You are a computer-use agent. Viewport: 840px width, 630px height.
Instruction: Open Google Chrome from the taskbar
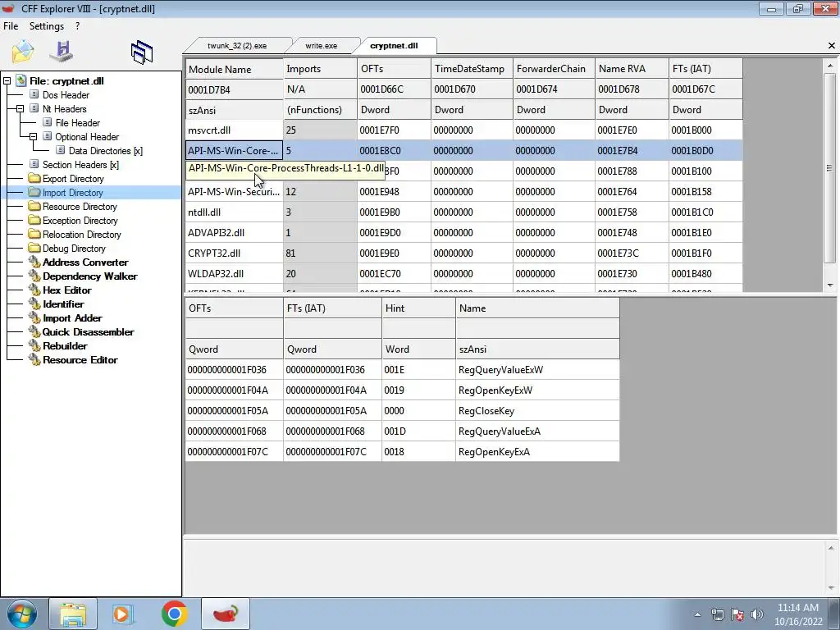174,614
